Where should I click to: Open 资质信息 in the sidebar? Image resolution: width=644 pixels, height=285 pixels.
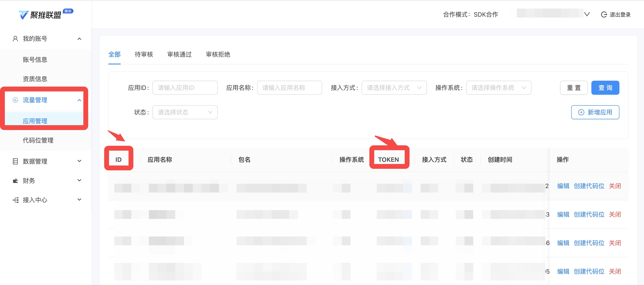(35, 79)
